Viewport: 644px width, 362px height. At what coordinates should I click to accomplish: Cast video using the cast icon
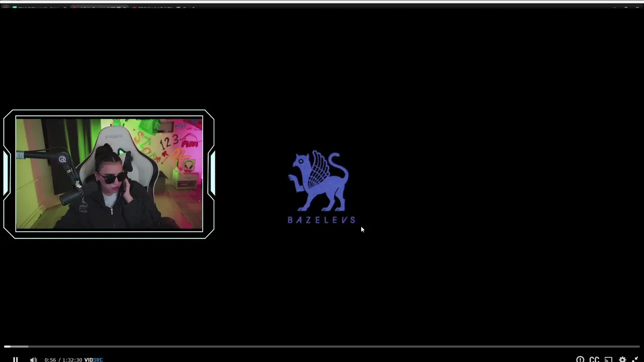[x=608, y=359]
